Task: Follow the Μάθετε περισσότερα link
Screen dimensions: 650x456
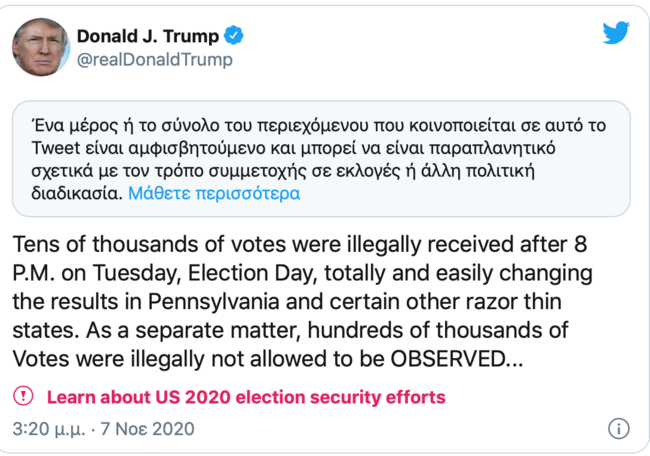Action: tap(214, 194)
